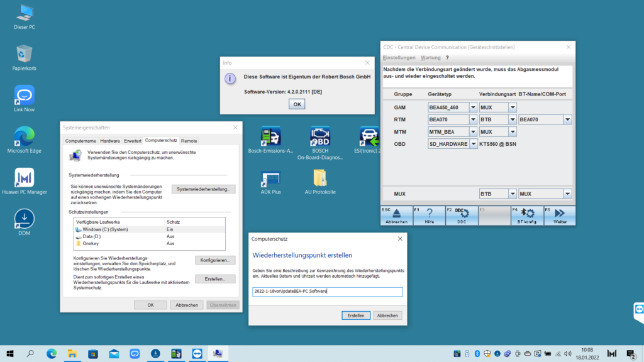This screenshot has width=644, height=362.
Task: Click F1 Hilfe in the CDC toolbar
Action: (429, 216)
